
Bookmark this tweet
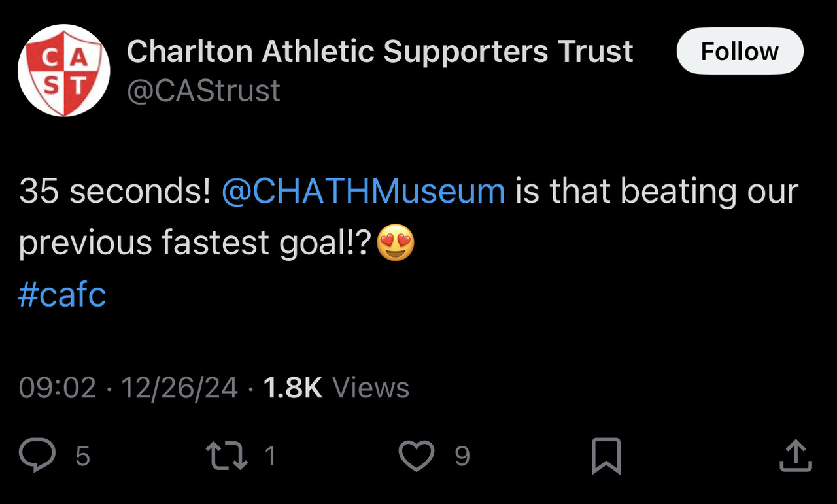coord(606,456)
